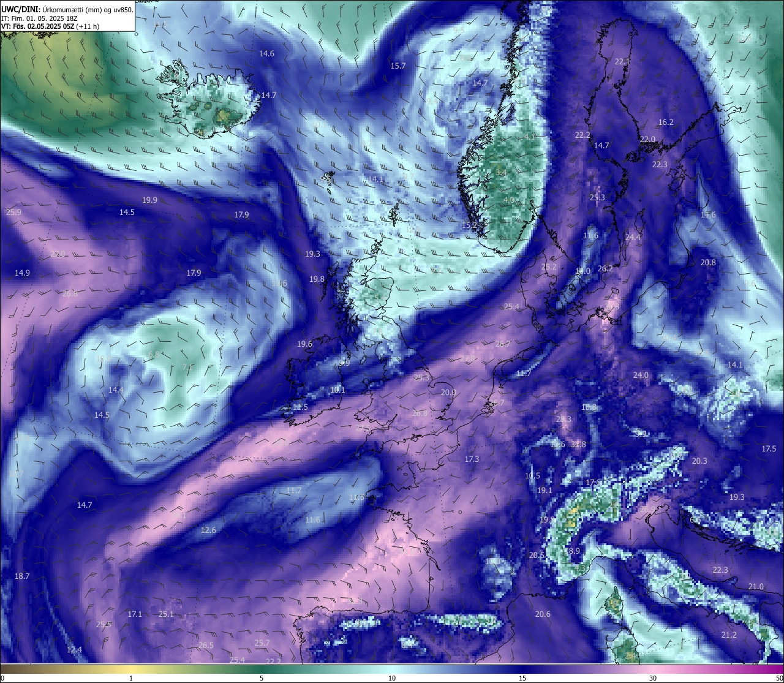Select the 21.2 value over southern Italy
Image resolution: width=784 pixels, height=683 pixels.
click(729, 635)
